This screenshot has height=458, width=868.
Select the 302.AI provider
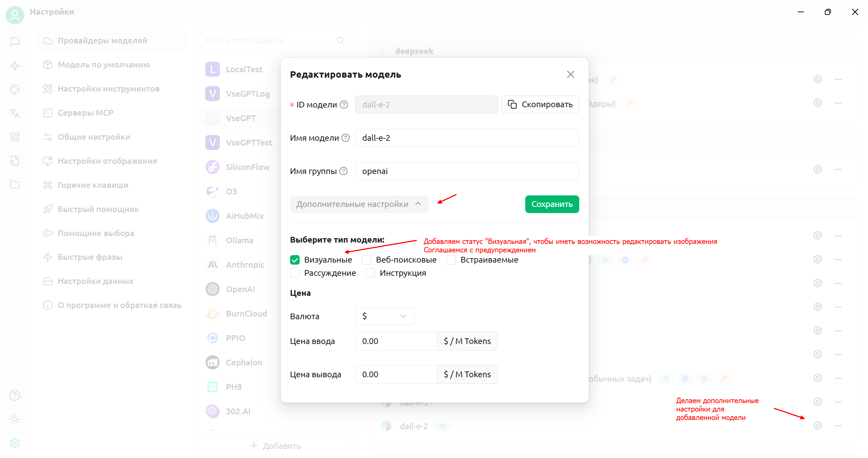pos(240,412)
